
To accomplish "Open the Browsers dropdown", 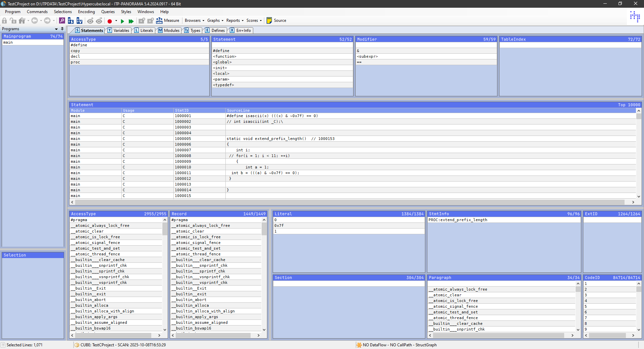I will (x=194, y=20).
